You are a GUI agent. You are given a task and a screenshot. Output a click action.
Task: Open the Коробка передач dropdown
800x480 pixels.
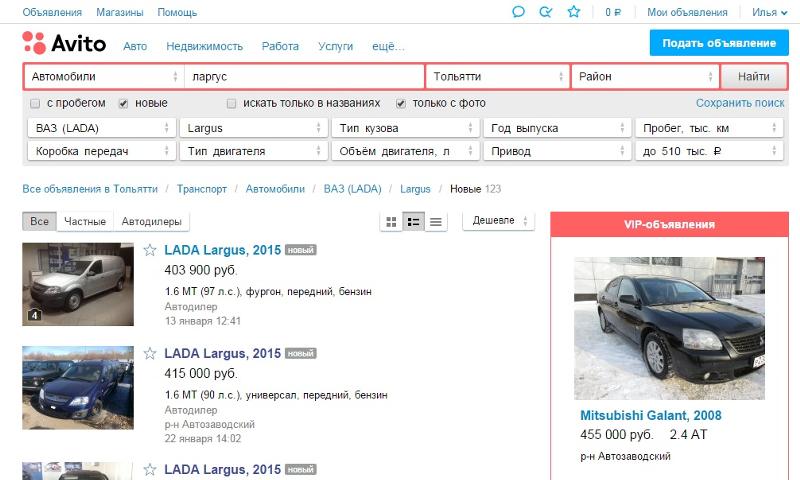(102, 151)
